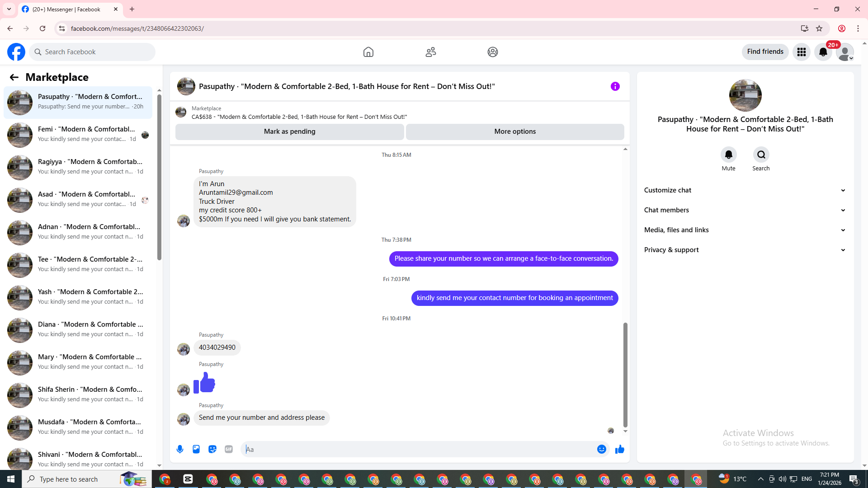Expand Privacy & support section

coord(745,250)
